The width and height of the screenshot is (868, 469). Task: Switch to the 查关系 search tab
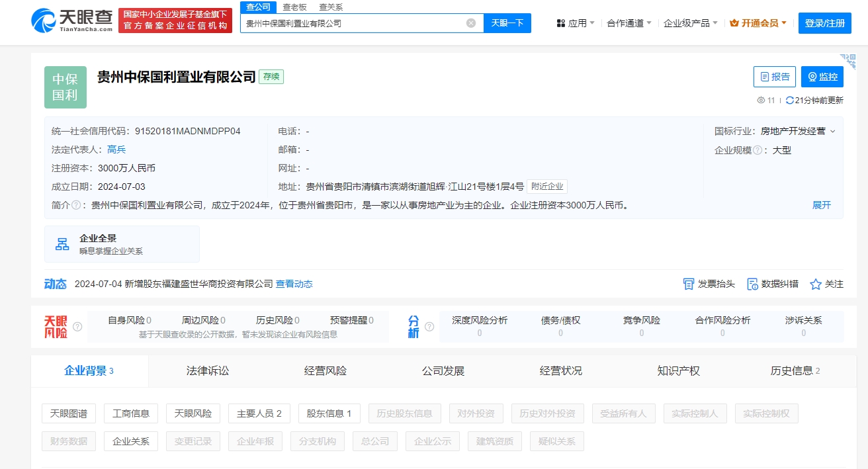(331, 7)
